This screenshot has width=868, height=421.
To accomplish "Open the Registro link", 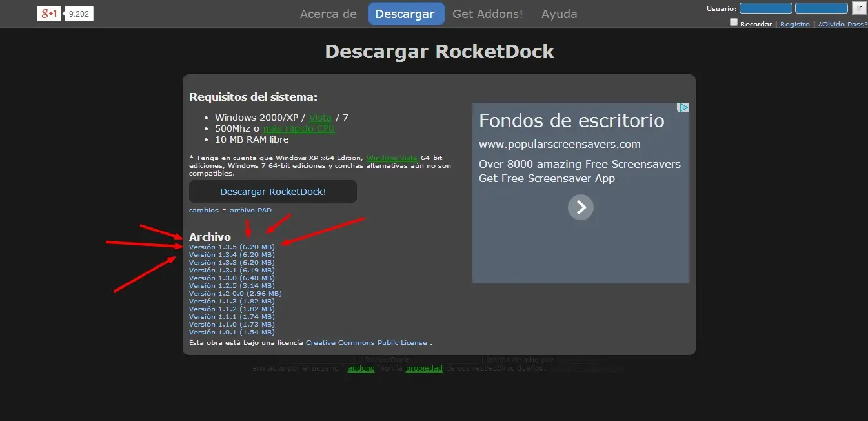I will (795, 24).
